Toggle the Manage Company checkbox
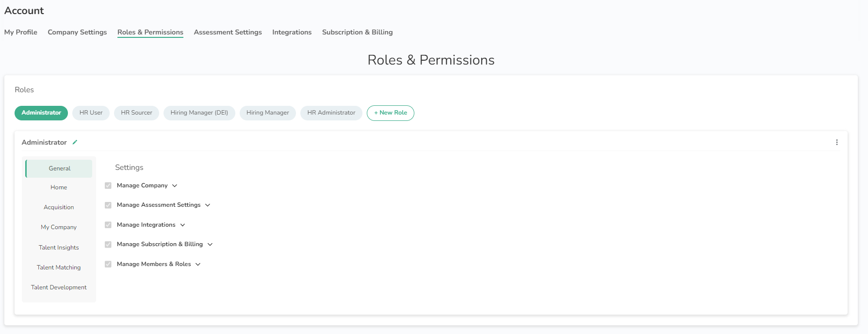The width and height of the screenshot is (868, 334). click(108, 185)
